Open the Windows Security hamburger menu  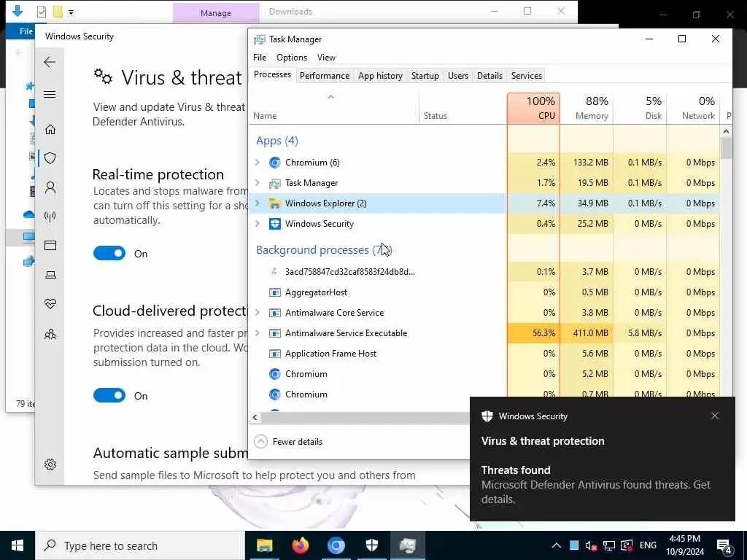[x=50, y=94]
